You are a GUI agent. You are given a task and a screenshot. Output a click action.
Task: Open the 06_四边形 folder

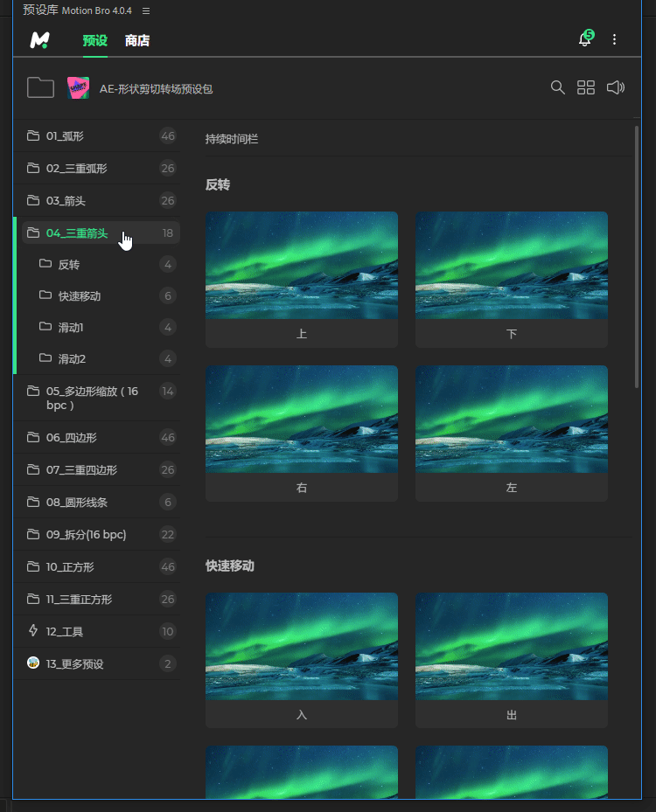(x=99, y=438)
